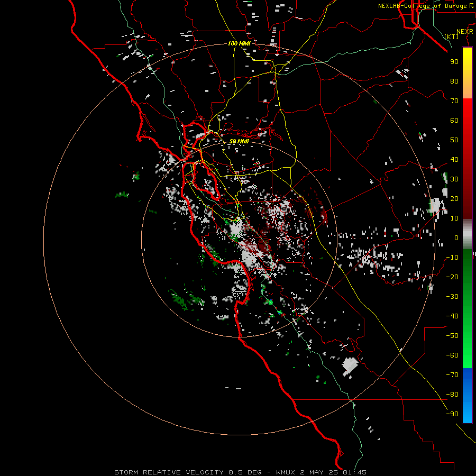The image size is (476, 476).
Task: Click the 50 value on the velocity scale
Action: tap(454, 140)
